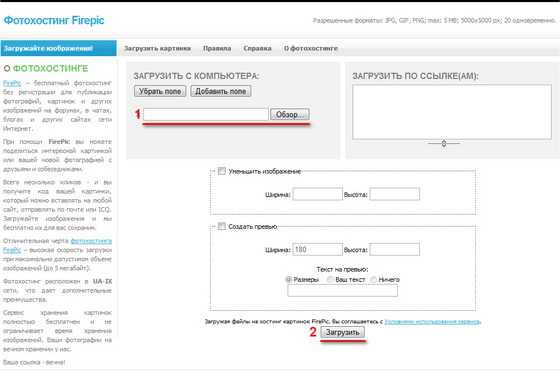
Task: Click the preview text input field
Action: tap(342, 291)
